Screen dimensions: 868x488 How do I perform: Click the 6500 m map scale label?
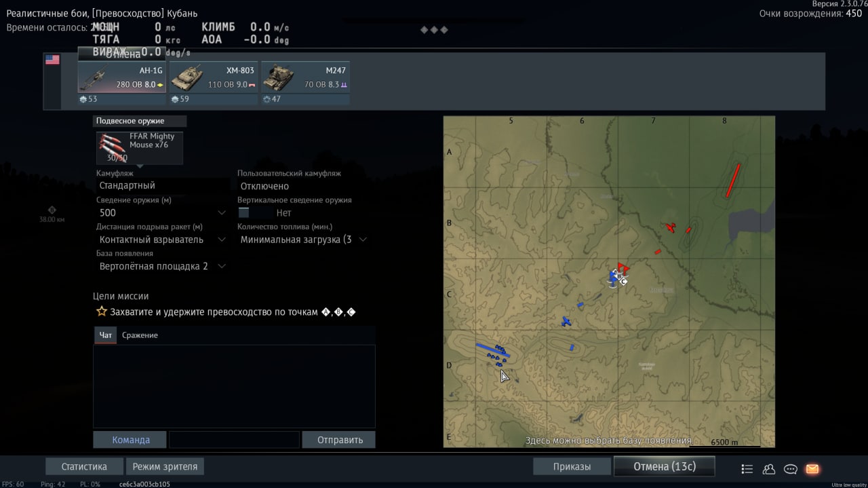pyautogui.click(x=724, y=443)
